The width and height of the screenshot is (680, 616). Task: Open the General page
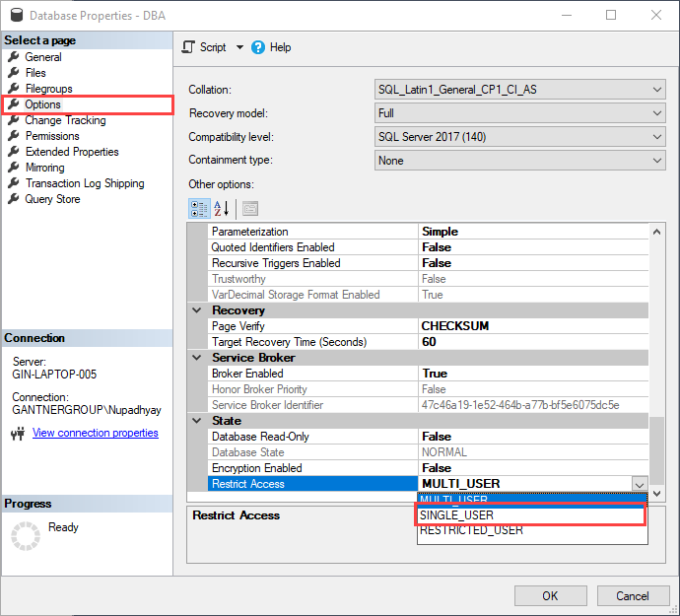coord(43,57)
